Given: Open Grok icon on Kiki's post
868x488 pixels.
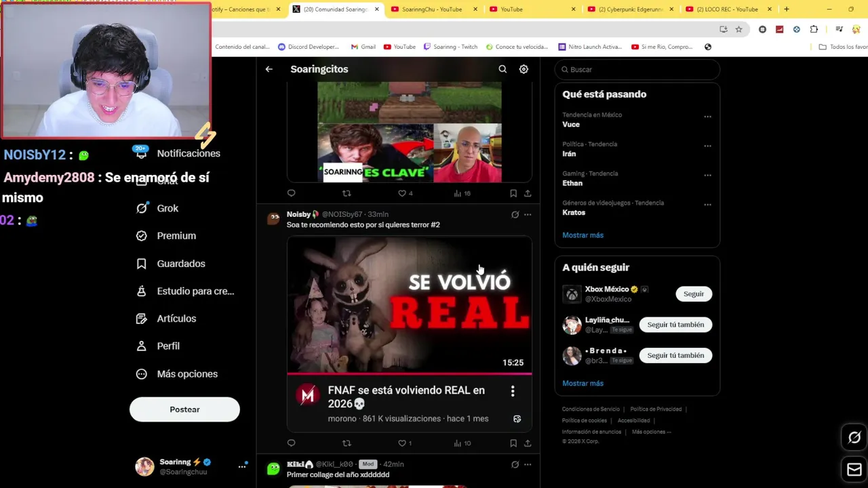Looking at the screenshot, I should point(515,464).
